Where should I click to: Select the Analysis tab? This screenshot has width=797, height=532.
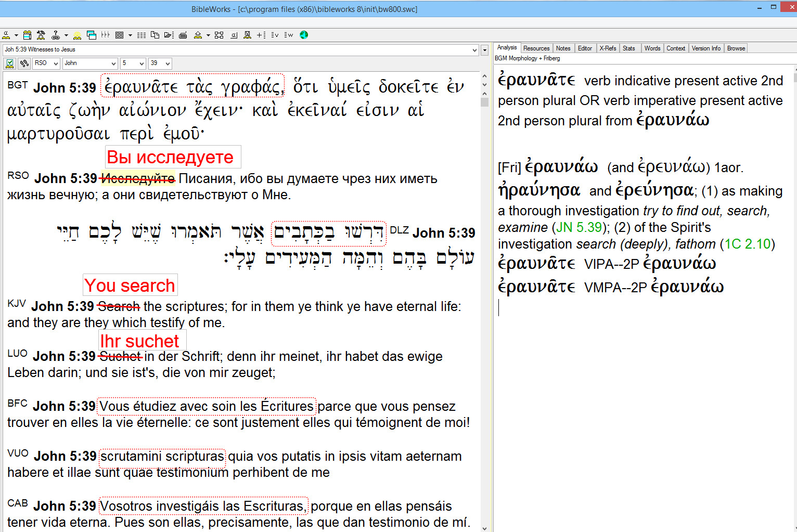tap(507, 47)
